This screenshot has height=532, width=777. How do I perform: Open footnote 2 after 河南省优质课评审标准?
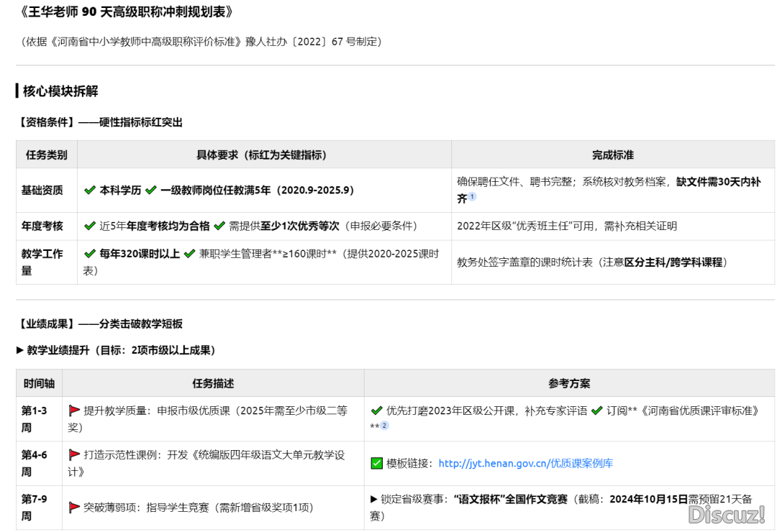click(384, 426)
